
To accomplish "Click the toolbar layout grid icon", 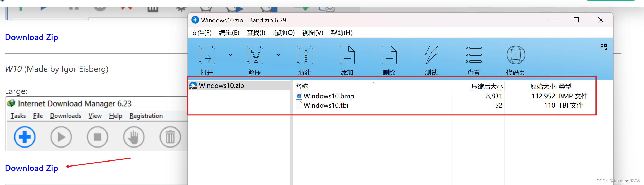I will coord(604,47).
